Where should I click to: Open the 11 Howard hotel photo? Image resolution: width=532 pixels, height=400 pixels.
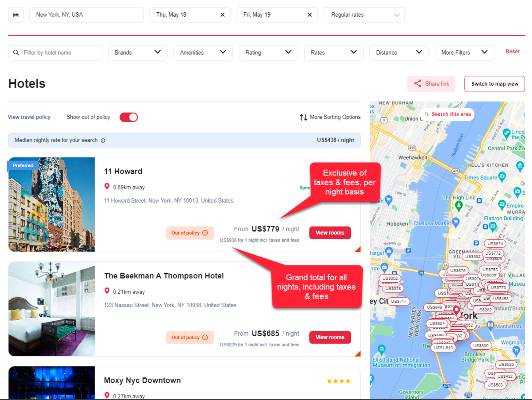52,205
